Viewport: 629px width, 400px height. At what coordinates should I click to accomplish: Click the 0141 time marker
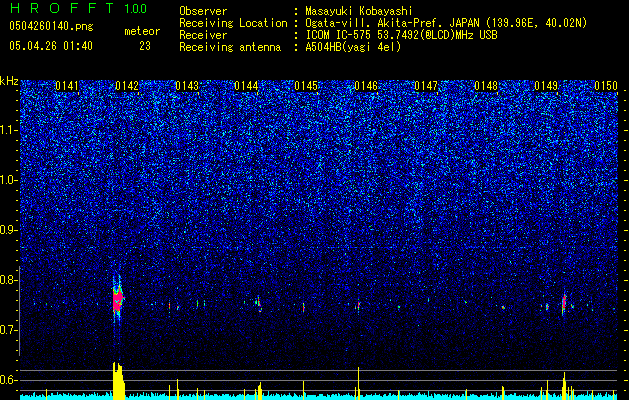(x=67, y=86)
